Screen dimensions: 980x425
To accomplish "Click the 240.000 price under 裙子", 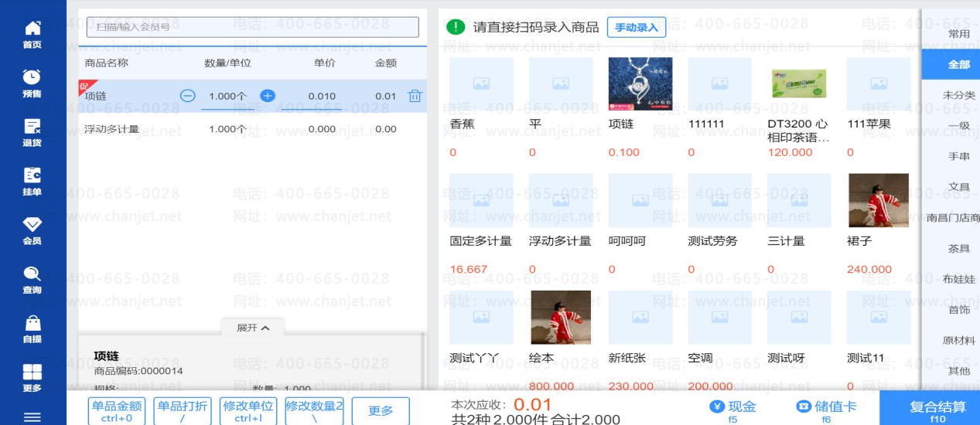I will 869,270.
